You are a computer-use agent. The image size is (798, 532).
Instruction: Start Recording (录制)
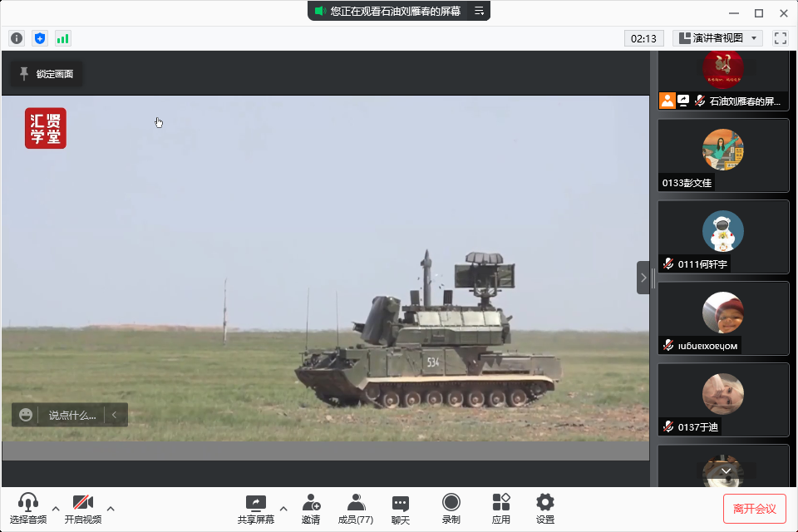[451, 509]
